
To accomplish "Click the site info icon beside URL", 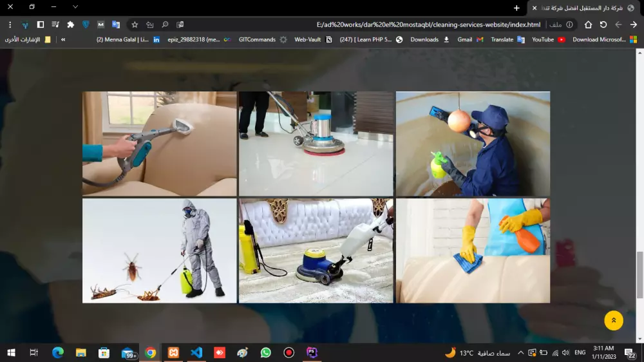I will (x=569, y=24).
